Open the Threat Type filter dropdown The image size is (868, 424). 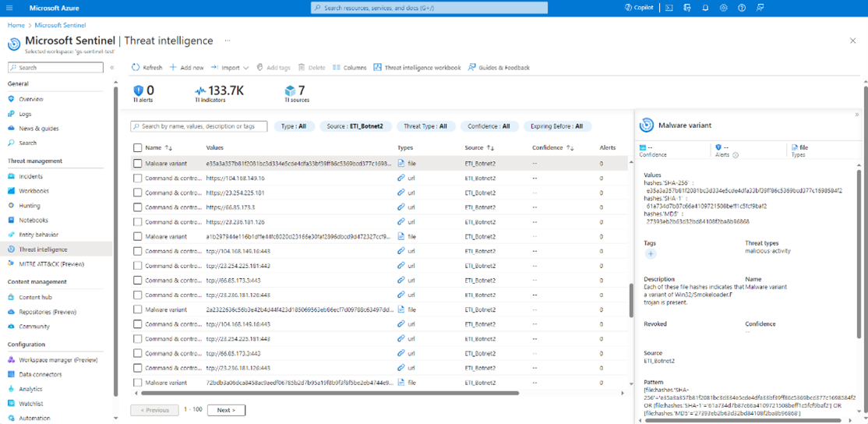(425, 126)
